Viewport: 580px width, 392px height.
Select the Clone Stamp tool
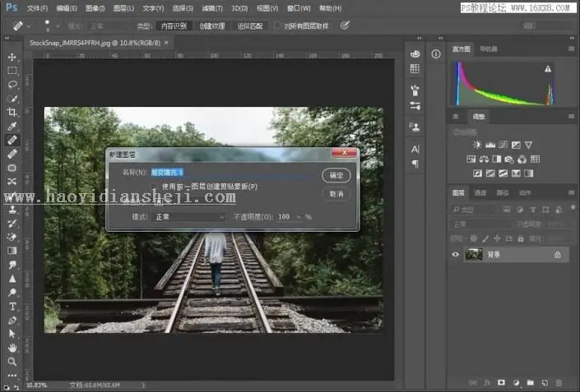pos(12,209)
